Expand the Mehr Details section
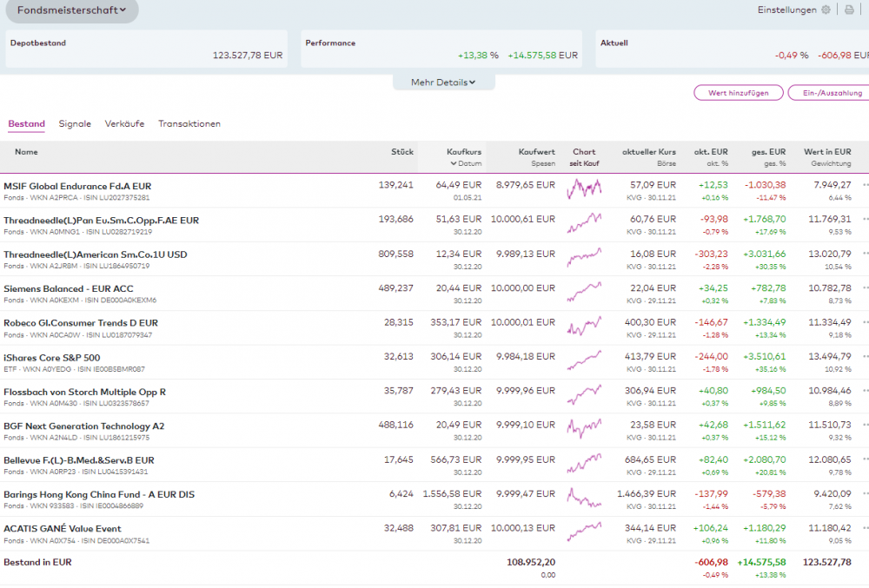 tap(443, 83)
